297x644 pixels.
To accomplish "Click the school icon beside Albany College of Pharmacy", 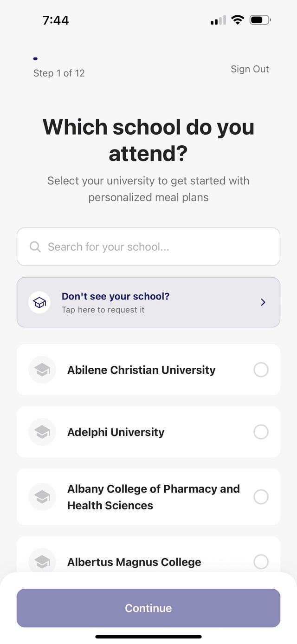I will pos(42,497).
